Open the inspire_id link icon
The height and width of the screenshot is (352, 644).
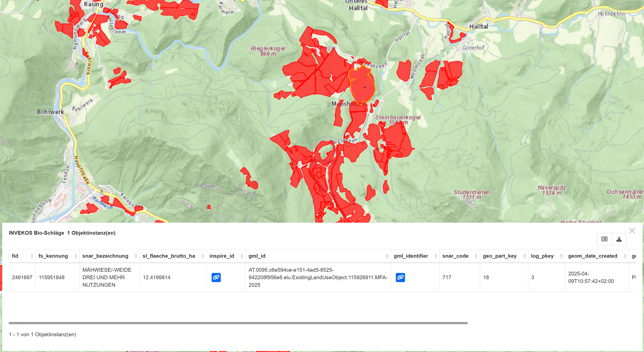216,277
